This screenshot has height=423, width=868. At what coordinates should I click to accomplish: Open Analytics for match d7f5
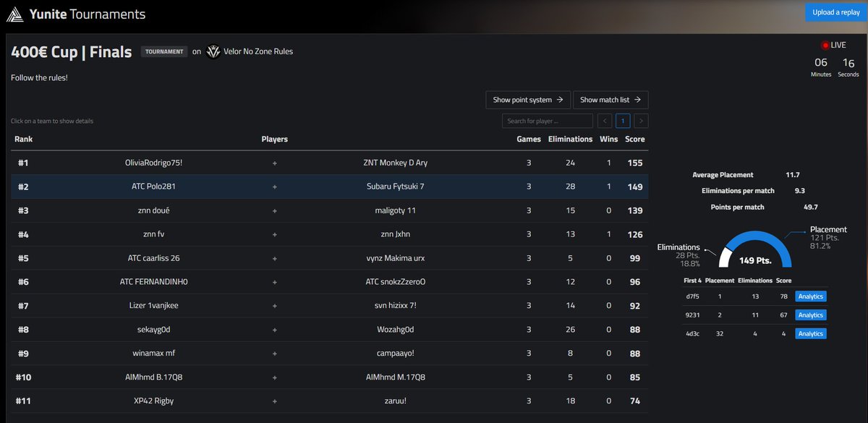pyautogui.click(x=811, y=296)
